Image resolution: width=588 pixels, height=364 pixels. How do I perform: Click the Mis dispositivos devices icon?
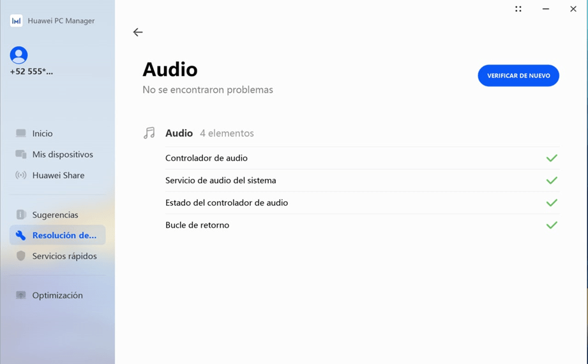(x=21, y=155)
